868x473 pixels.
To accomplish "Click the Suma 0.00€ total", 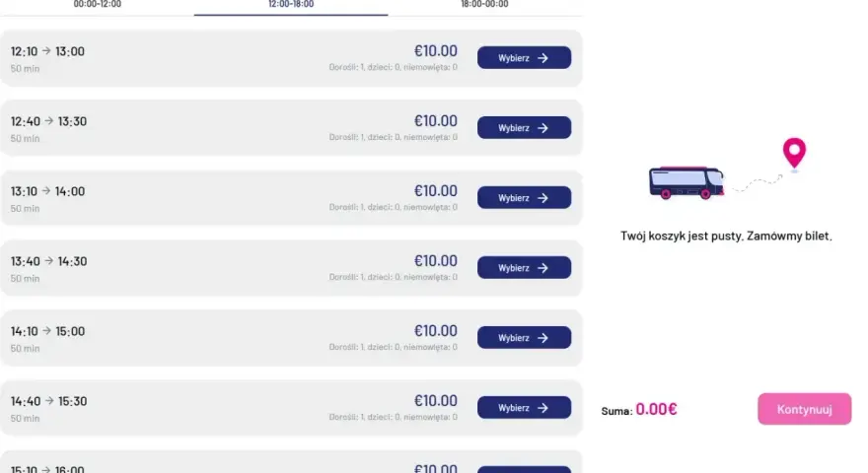I will [x=639, y=409].
